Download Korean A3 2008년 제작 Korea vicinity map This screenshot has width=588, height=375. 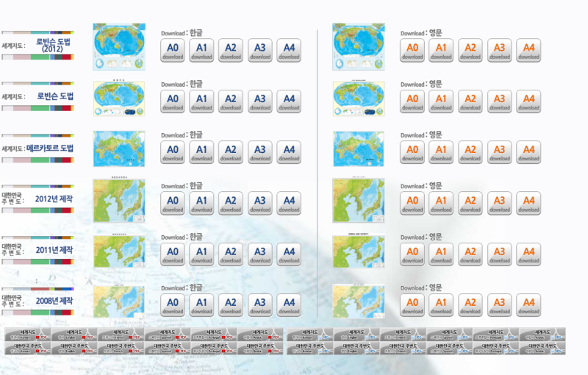click(260, 305)
